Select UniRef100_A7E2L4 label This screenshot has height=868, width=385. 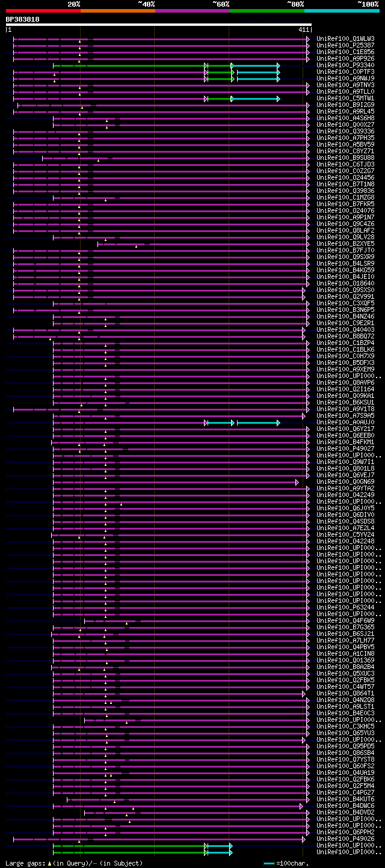[x=345, y=528]
